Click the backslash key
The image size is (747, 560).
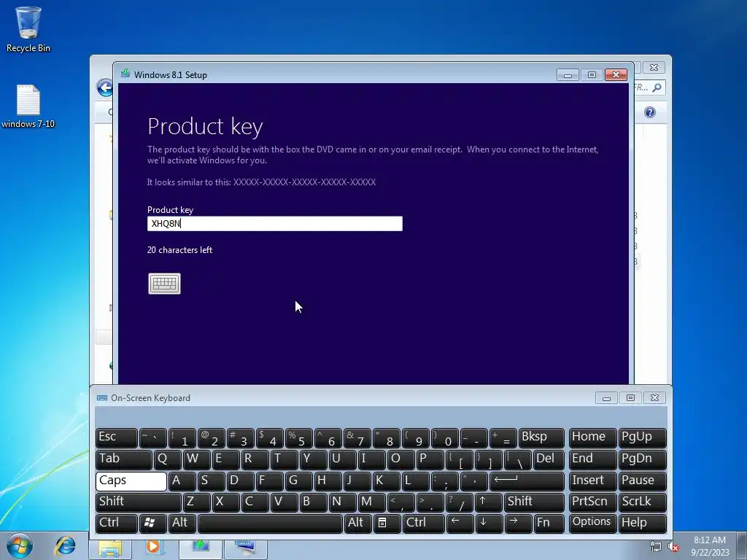coord(518,459)
